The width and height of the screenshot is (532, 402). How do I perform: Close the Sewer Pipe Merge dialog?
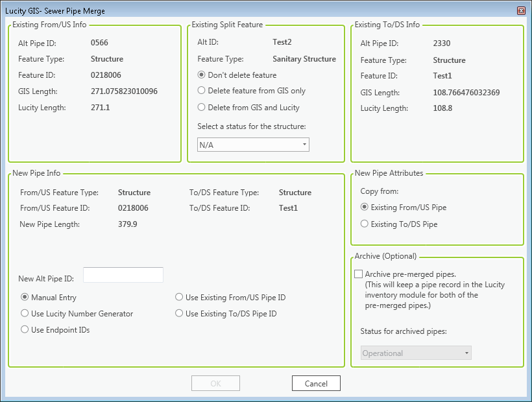pos(521,10)
